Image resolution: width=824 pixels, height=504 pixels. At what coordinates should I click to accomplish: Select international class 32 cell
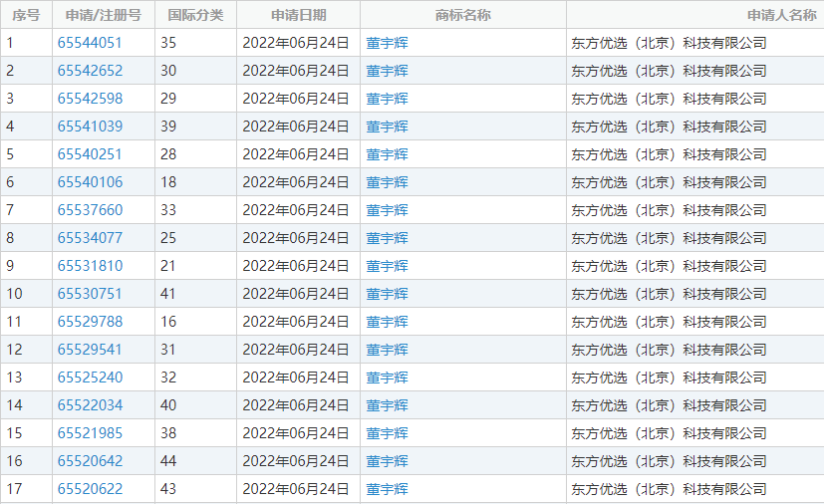point(195,377)
